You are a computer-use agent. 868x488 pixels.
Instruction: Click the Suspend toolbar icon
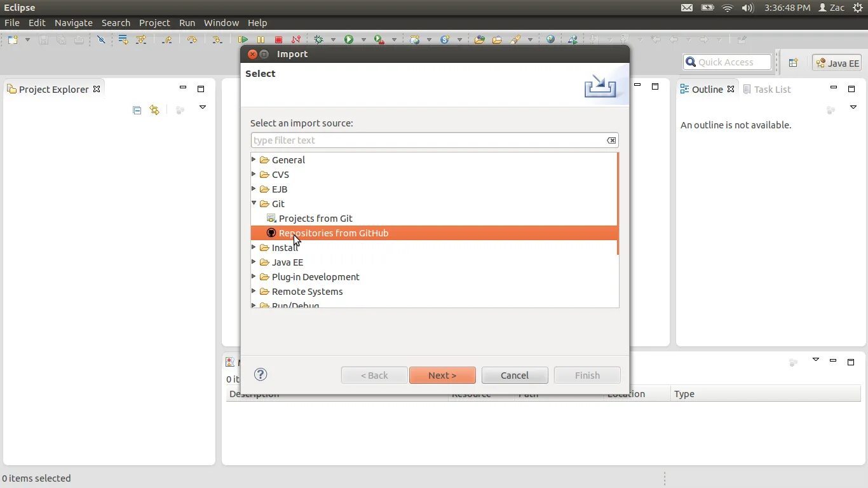[261, 39]
